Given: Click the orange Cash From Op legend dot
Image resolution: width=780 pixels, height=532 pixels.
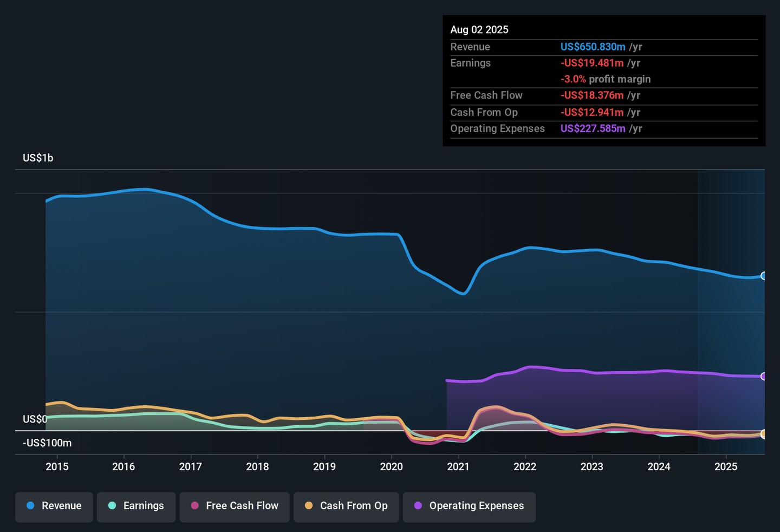Looking at the screenshot, I should tap(309, 506).
